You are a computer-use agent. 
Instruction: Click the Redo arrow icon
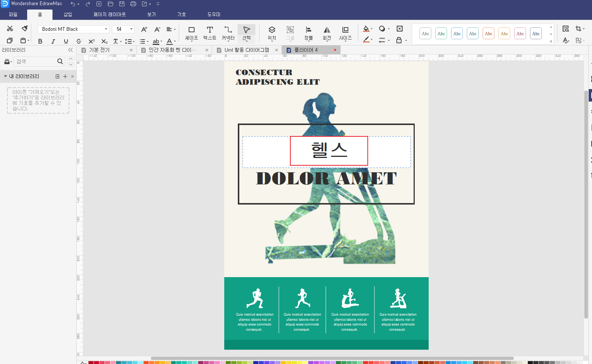[88, 4]
